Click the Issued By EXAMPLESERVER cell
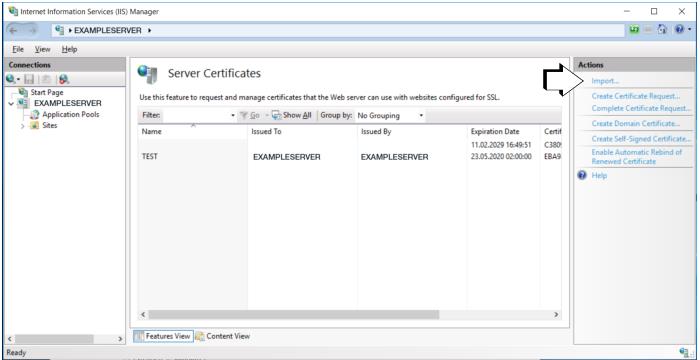 click(395, 157)
